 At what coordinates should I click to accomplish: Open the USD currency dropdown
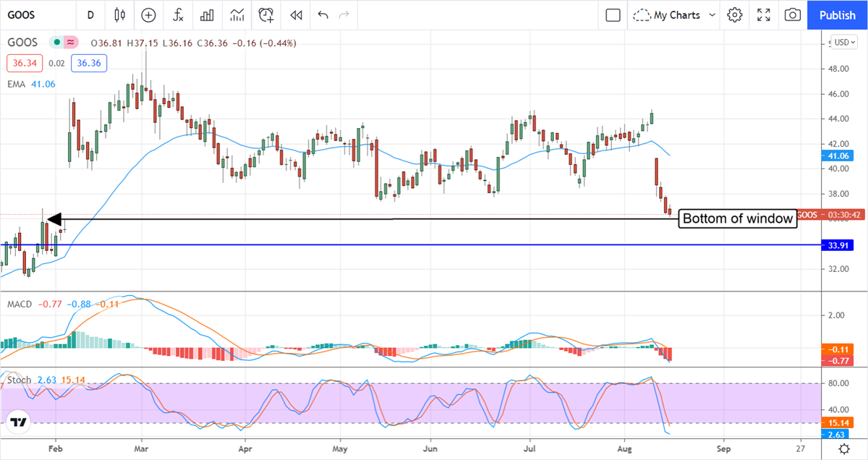point(843,42)
